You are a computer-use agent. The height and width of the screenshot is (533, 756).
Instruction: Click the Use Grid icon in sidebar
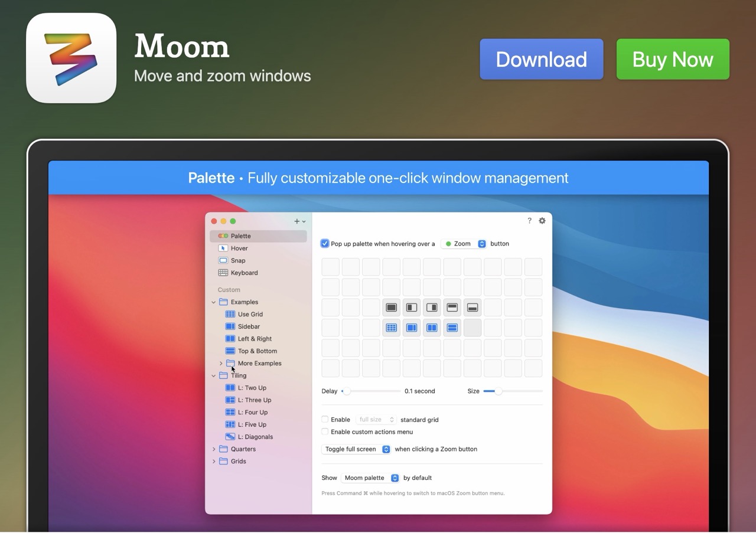pyautogui.click(x=230, y=314)
